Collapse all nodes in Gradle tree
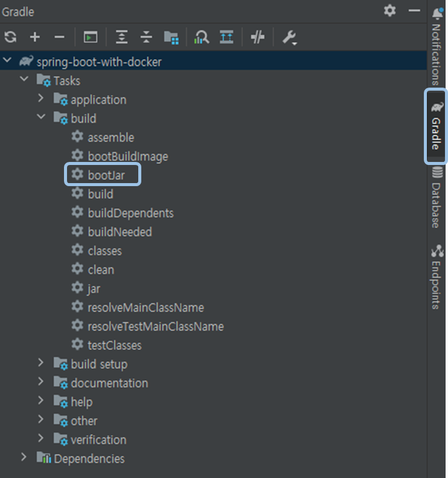 pyautogui.click(x=146, y=37)
